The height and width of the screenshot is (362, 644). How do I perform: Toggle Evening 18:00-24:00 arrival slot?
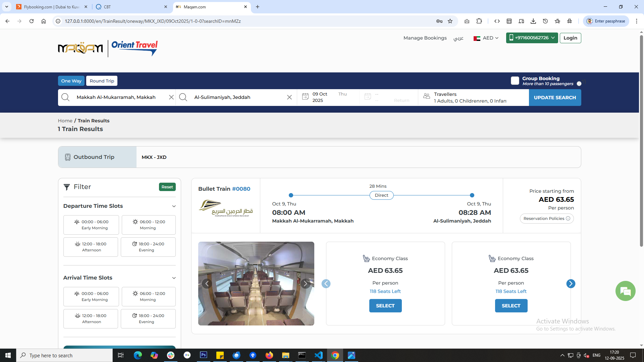148,319
